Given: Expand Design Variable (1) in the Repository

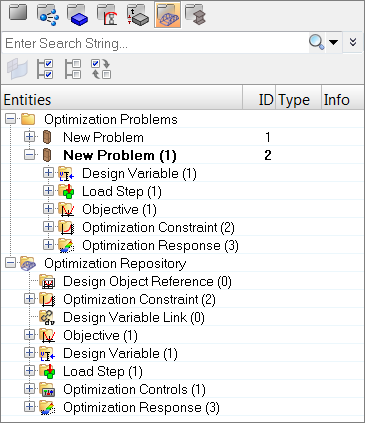Looking at the screenshot, I should click(29, 353).
